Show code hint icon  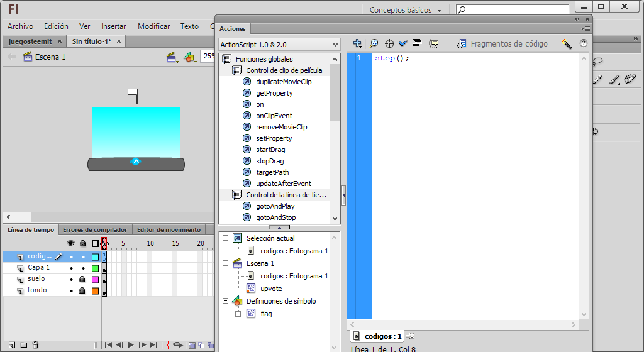click(434, 43)
